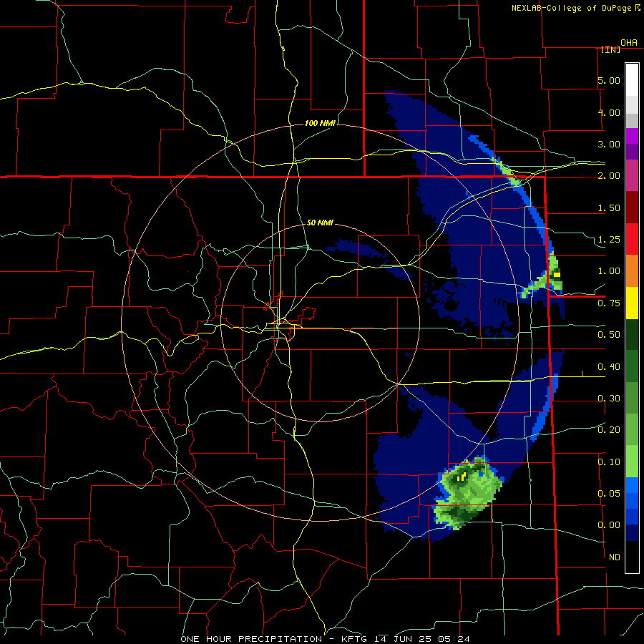Click the yellow pixel in the eastern border cell
644x644 pixels.
(x=557, y=274)
